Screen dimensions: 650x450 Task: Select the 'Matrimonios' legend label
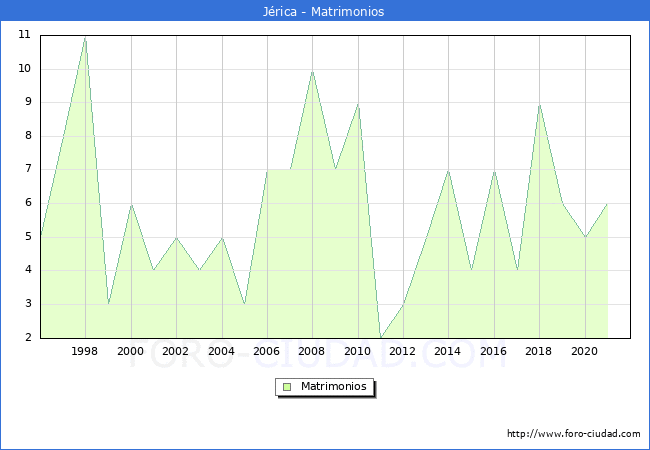pyautogui.click(x=334, y=386)
